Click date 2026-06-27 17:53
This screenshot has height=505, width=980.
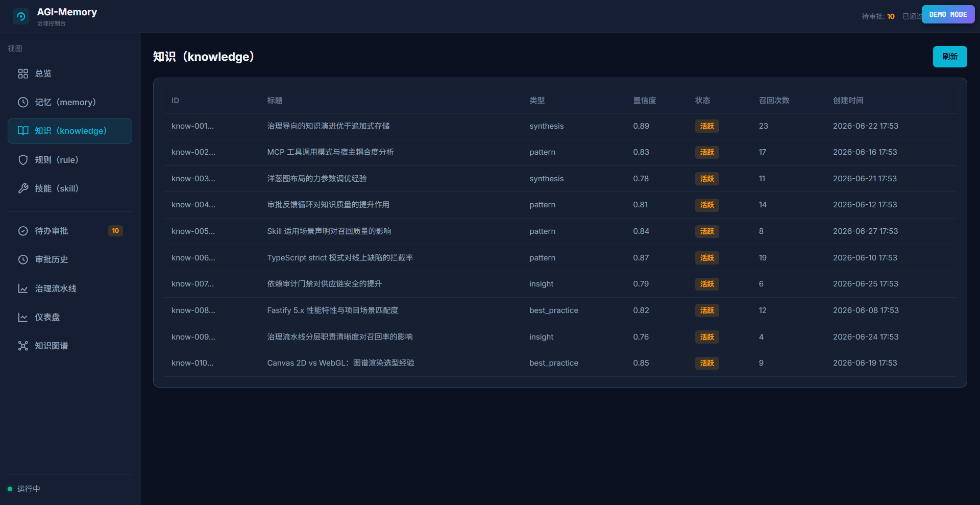pos(866,231)
